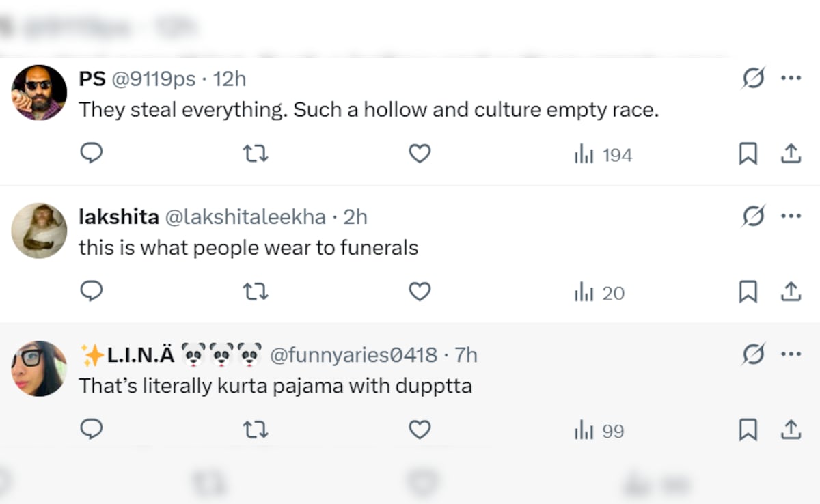View analytics for PS's tweet showing 194 views

tap(601, 155)
